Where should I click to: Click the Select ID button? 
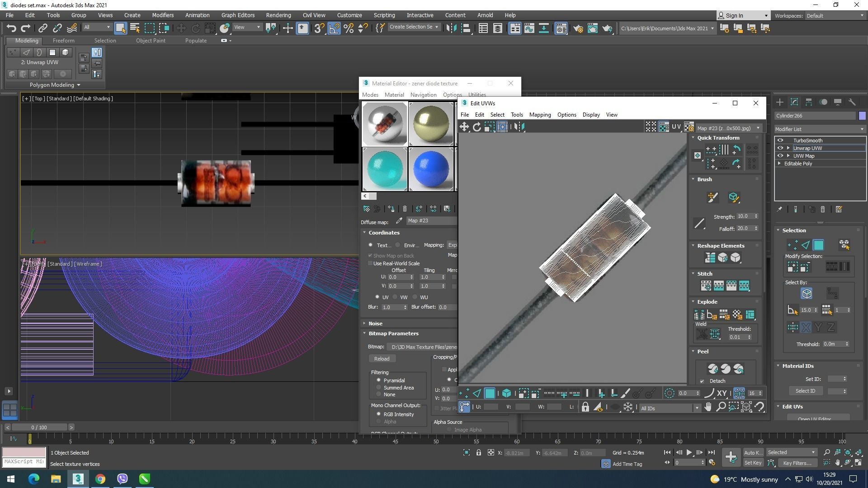coord(805,391)
